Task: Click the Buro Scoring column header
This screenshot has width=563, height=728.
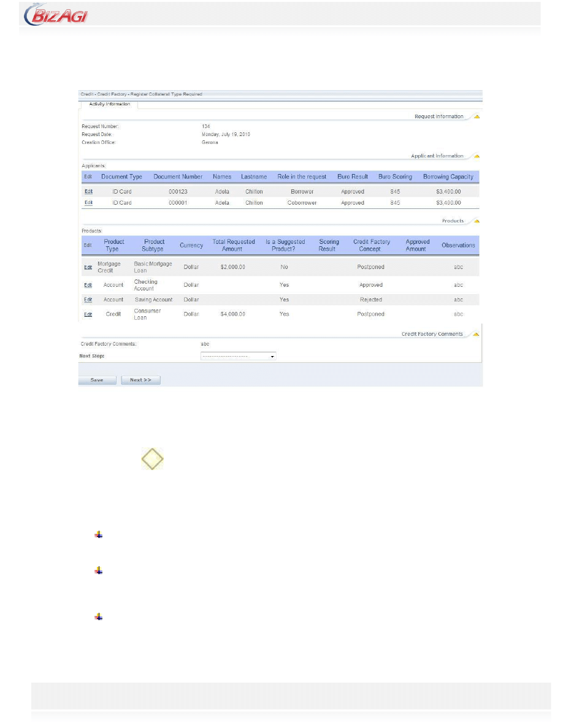Action: 395,176
